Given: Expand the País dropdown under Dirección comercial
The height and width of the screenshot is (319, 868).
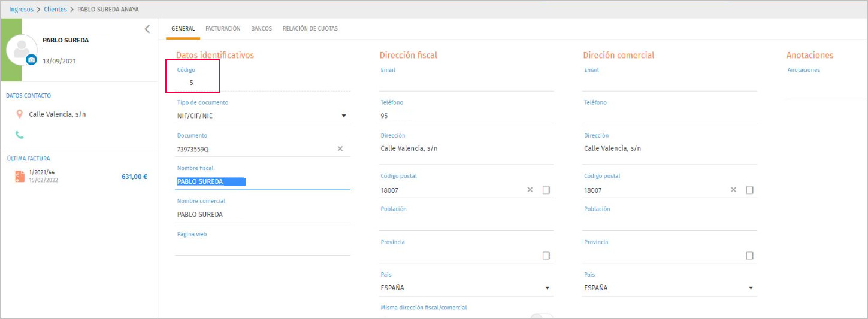Looking at the screenshot, I should (751, 288).
